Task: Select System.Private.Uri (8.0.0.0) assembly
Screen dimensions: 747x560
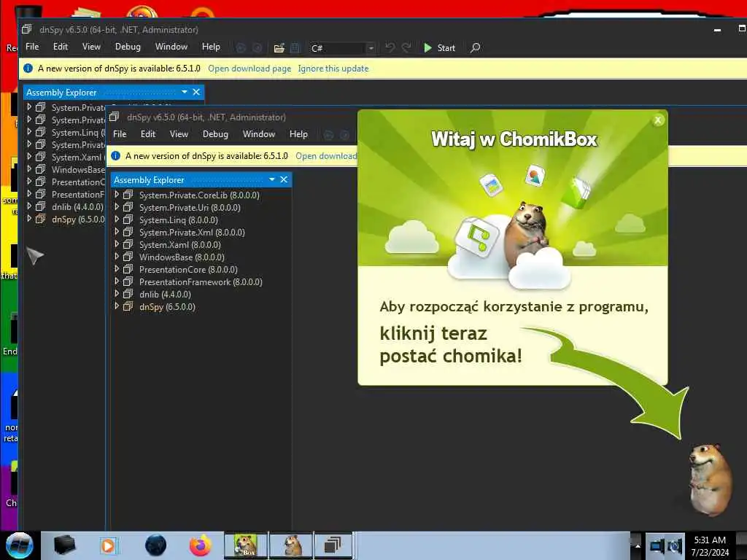Action: click(190, 208)
